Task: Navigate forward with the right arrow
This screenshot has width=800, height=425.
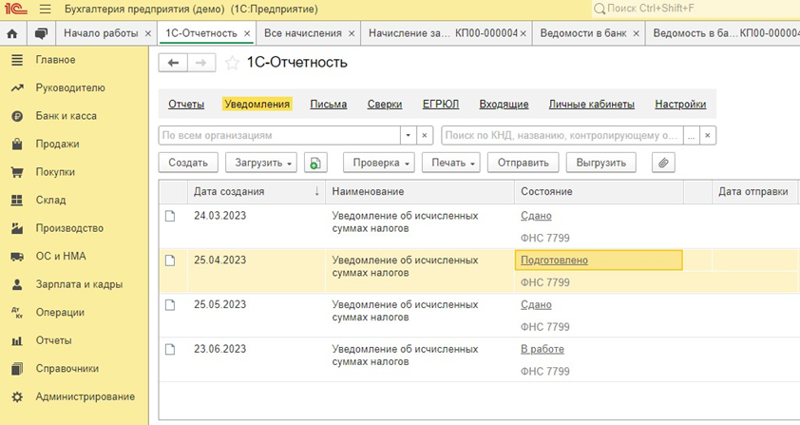Action: [x=202, y=63]
